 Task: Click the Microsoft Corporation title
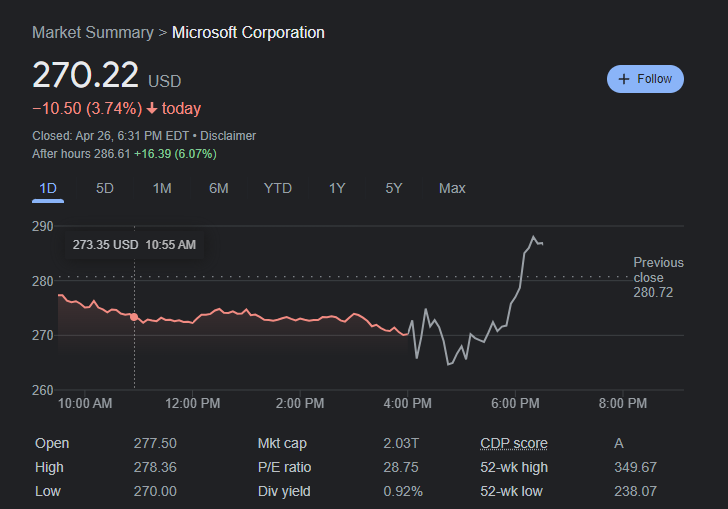click(x=248, y=32)
